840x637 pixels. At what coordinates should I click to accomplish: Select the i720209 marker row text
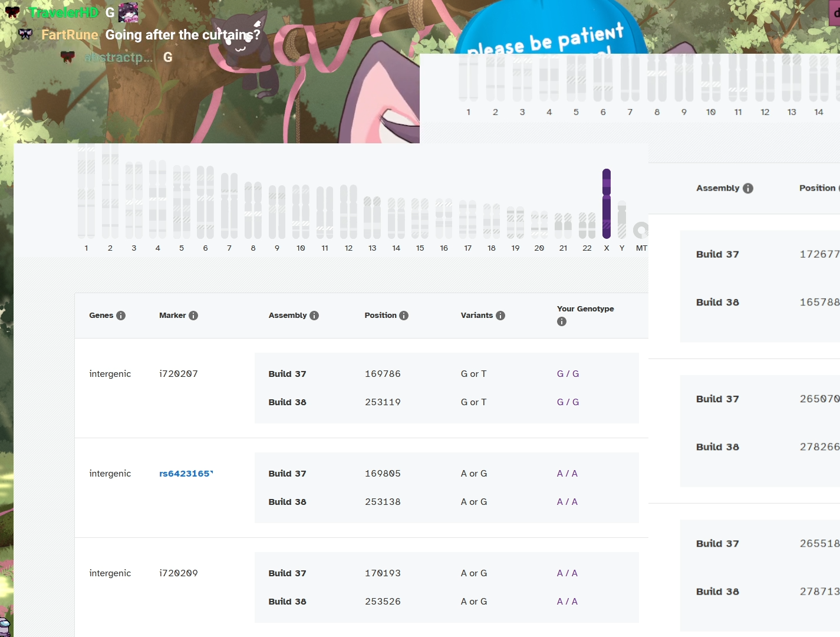(x=179, y=573)
